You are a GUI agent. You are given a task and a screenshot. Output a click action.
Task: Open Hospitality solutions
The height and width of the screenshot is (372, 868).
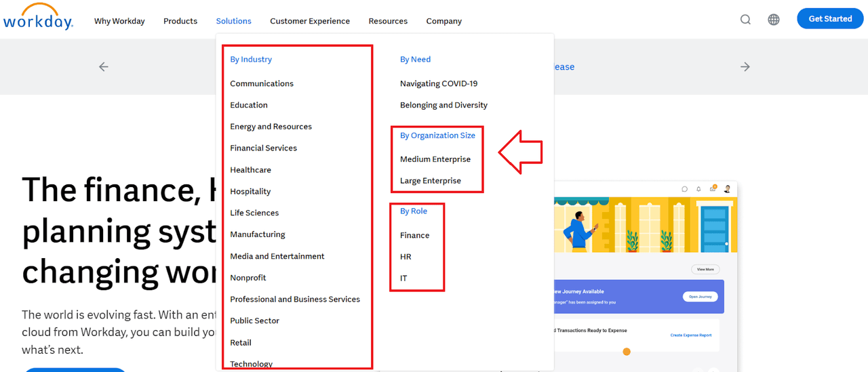250,192
